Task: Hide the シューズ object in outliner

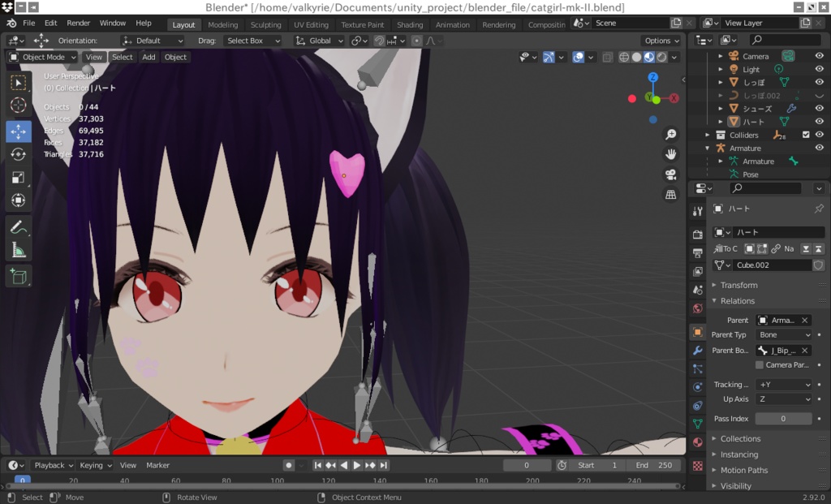Action: pos(820,108)
